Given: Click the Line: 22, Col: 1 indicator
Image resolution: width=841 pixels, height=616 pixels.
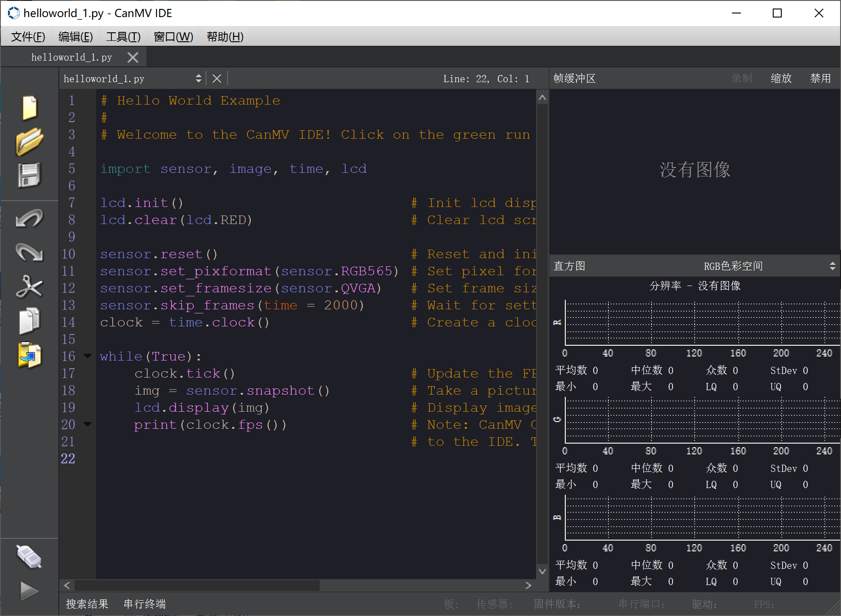Looking at the screenshot, I should coord(486,79).
